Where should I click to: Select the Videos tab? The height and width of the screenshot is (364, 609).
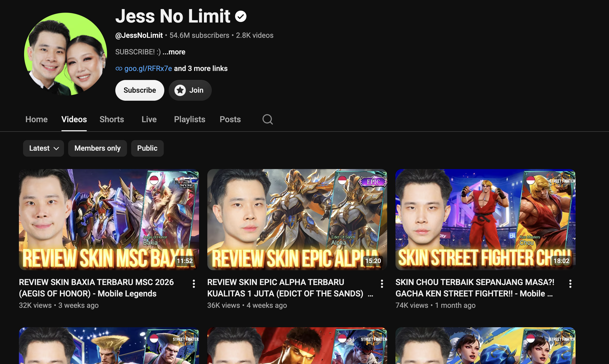pos(74,119)
